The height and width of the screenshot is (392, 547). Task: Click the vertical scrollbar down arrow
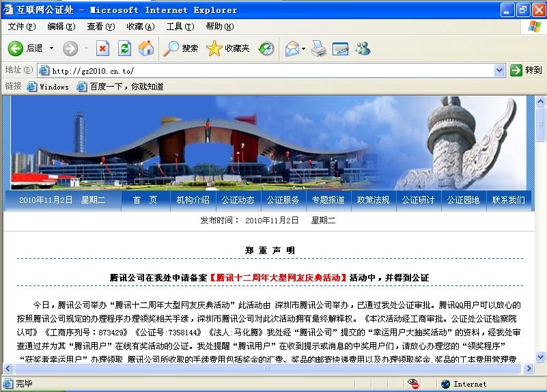[x=540, y=356]
